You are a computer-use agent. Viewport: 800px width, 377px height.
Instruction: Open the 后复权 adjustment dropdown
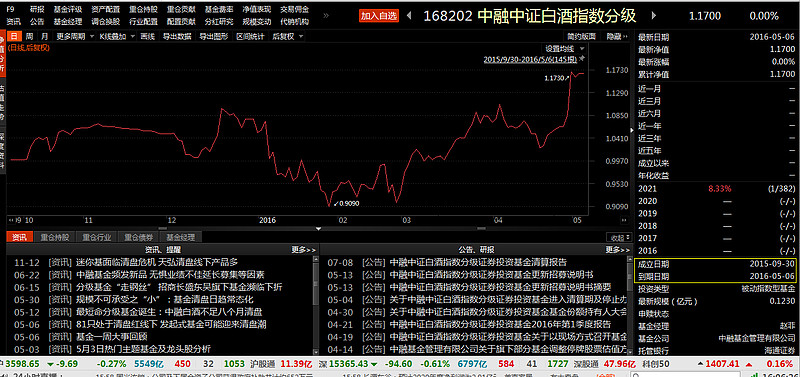click(288, 36)
